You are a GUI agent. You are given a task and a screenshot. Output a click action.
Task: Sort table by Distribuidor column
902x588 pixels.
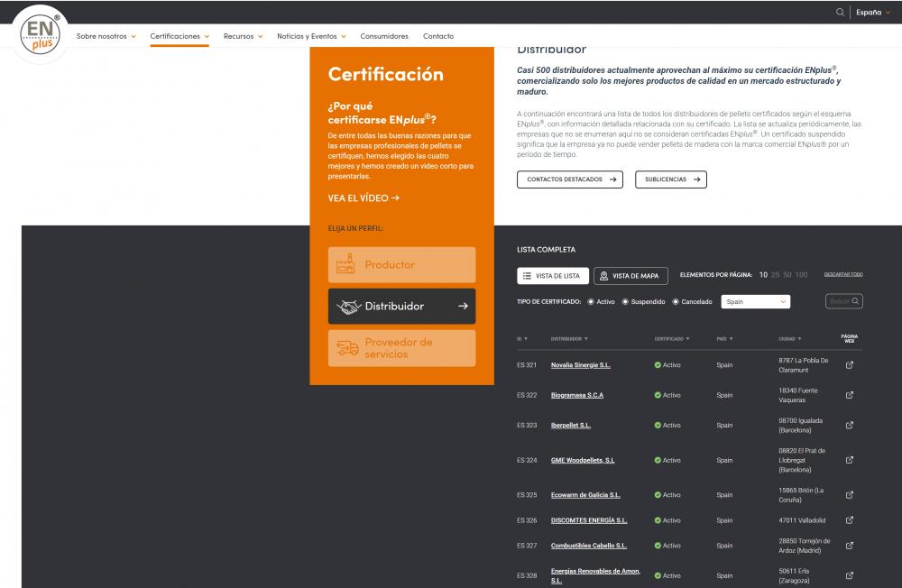click(x=569, y=339)
